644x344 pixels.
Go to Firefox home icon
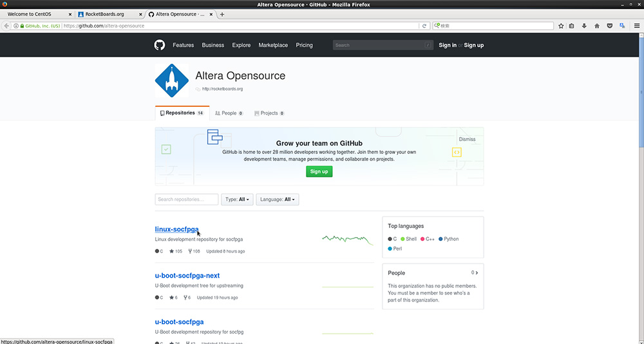[x=597, y=26]
